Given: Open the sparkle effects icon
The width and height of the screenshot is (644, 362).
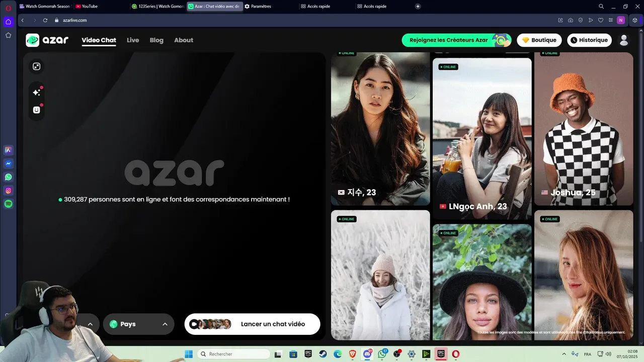Looking at the screenshot, I should coord(36,93).
